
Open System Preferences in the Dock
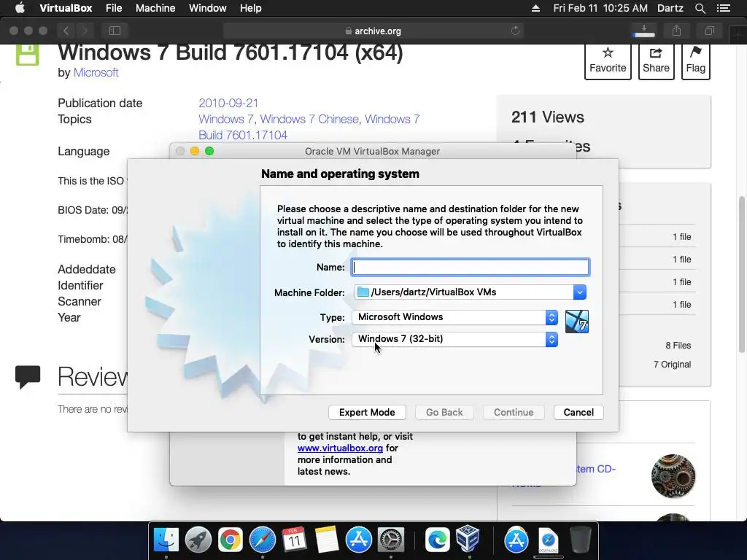(x=391, y=540)
